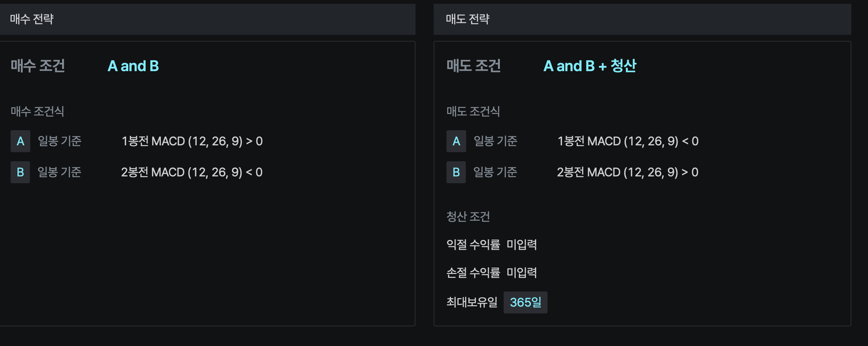868x346 pixels.
Task: Click the B badge in buy conditions
Action: tap(20, 172)
